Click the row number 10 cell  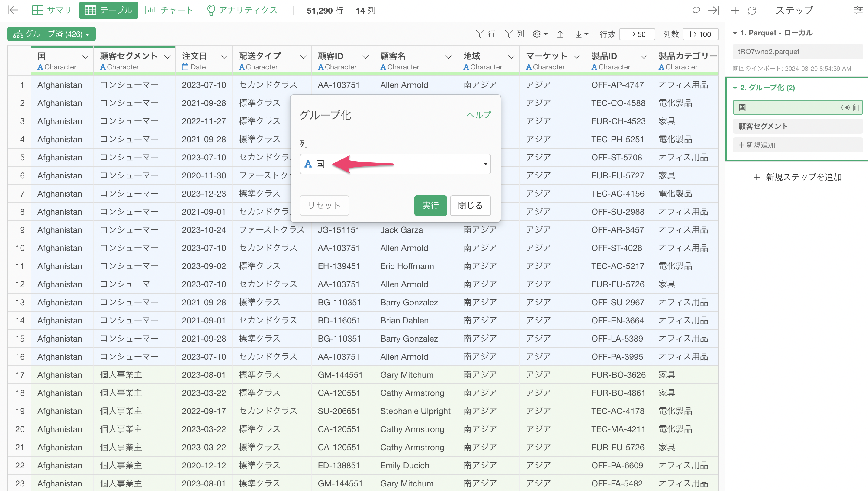pos(20,248)
